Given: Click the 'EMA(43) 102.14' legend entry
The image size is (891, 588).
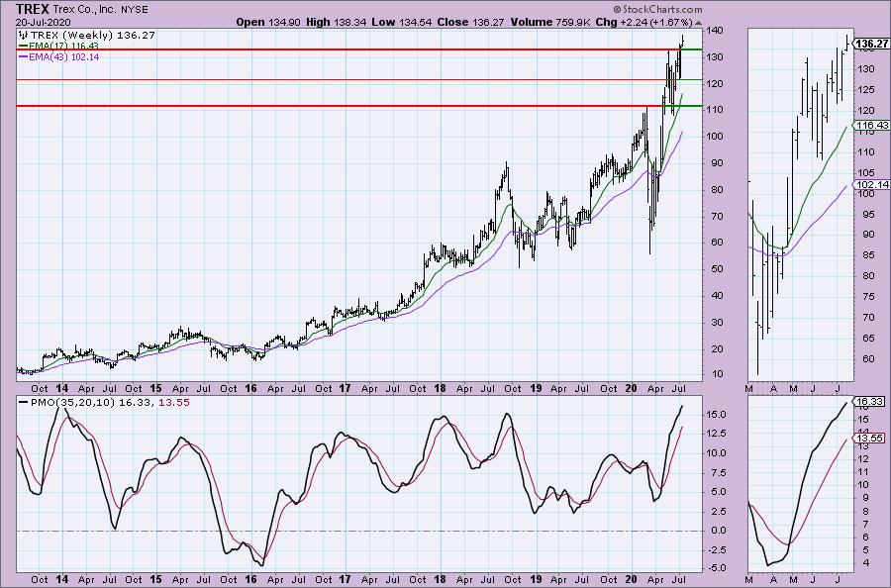Looking at the screenshot, I should tap(64, 56).
